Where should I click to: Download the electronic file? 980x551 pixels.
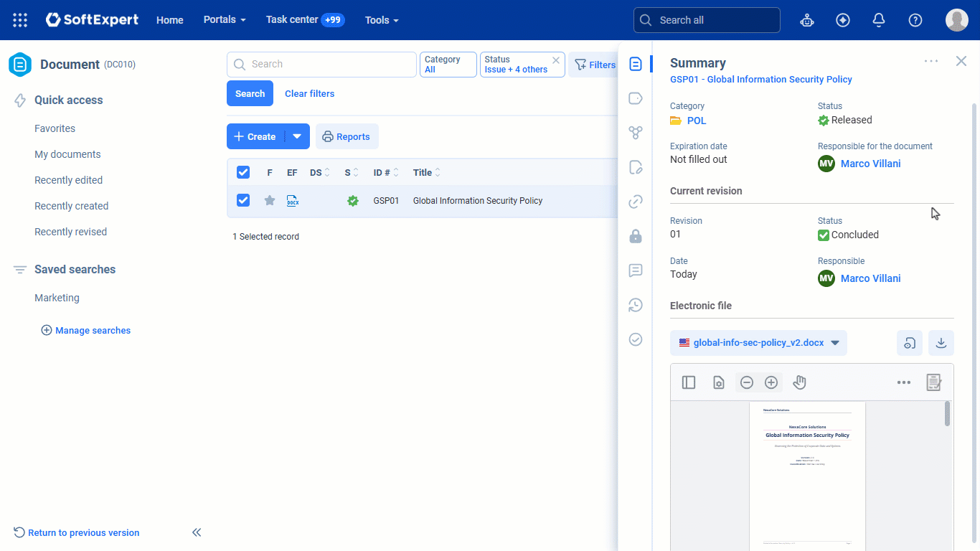pos(941,343)
